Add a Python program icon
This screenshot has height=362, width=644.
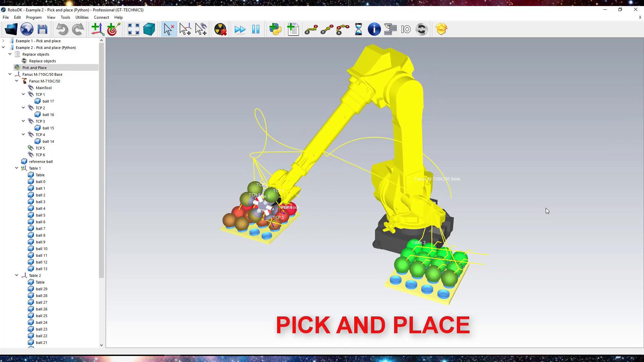click(275, 29)
